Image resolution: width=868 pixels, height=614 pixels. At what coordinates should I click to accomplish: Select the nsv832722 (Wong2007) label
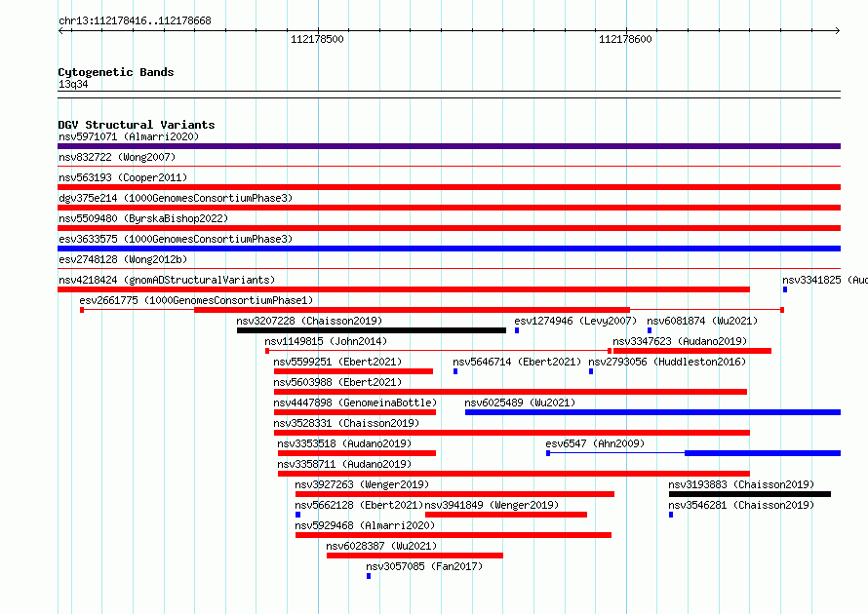[x=117, y=157]
